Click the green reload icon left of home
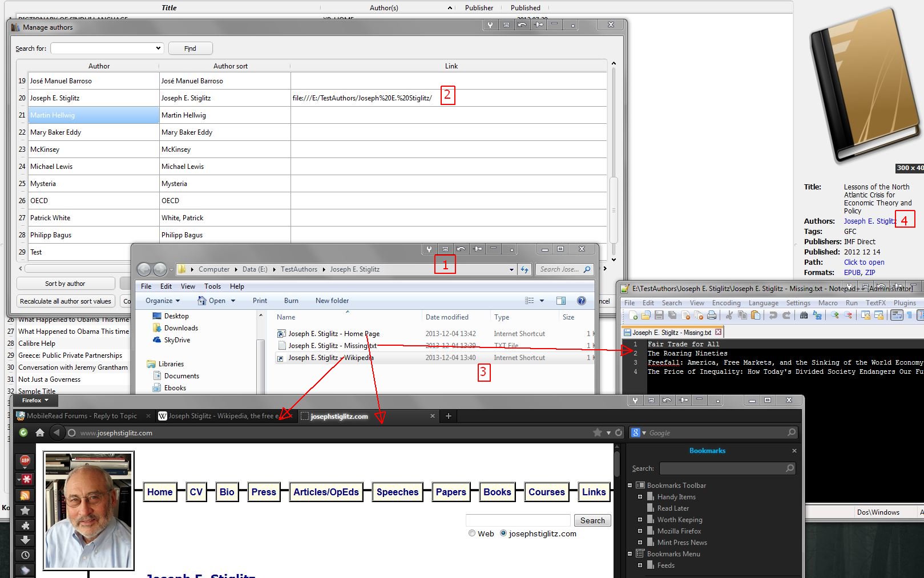Screen dimensions: 924x578 pyautogui.click(x=23, y=433)
